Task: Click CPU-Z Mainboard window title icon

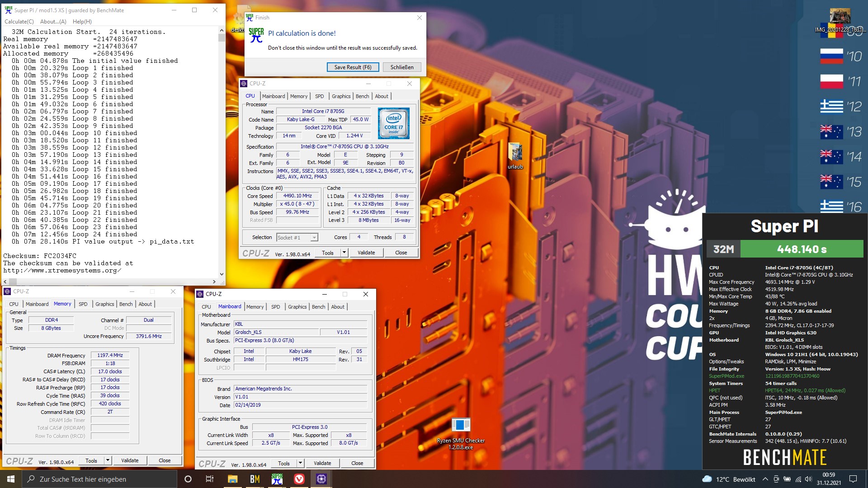Action: tap(200, 294)
